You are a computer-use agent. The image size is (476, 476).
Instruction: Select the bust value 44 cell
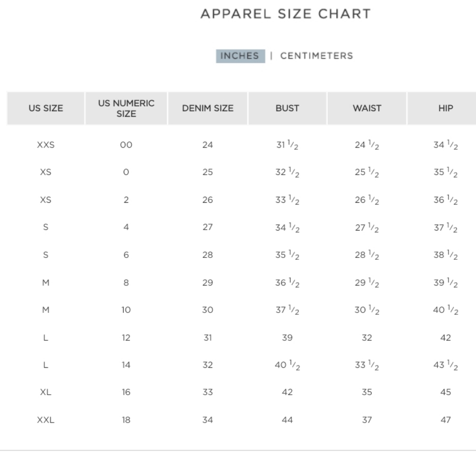(287, 420)
